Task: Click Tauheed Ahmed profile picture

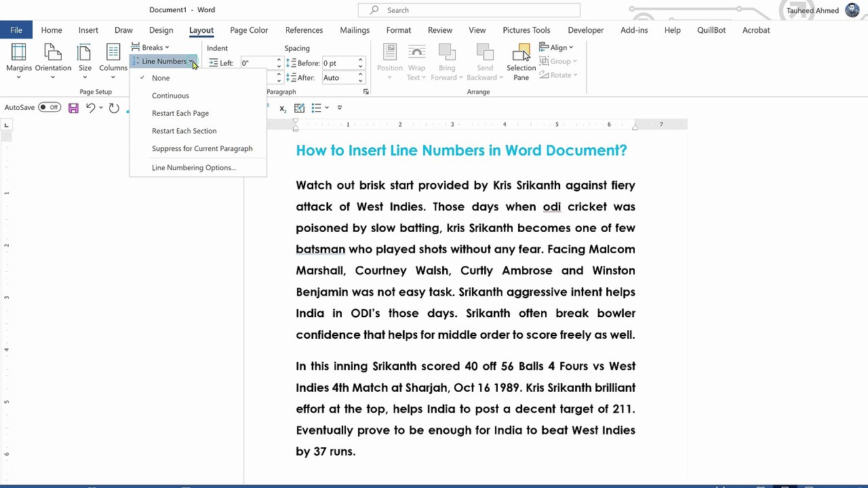Action: point(852,10)
